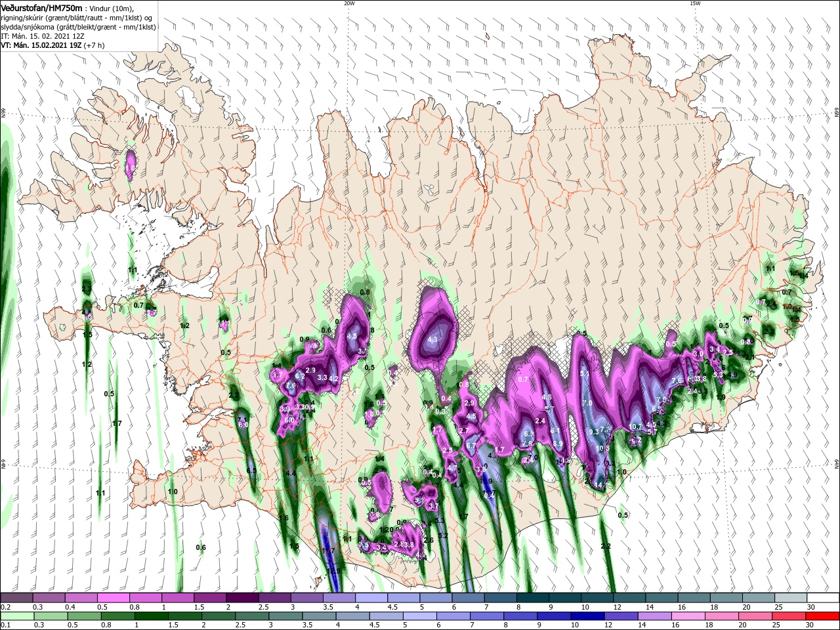Click the 9.3 precipitation value

pos(594,431)
